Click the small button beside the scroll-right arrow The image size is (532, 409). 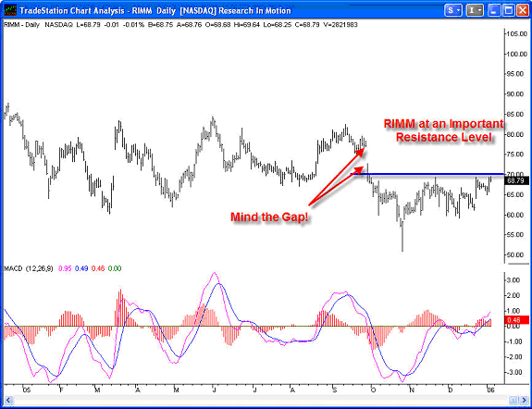click(514, 400)
